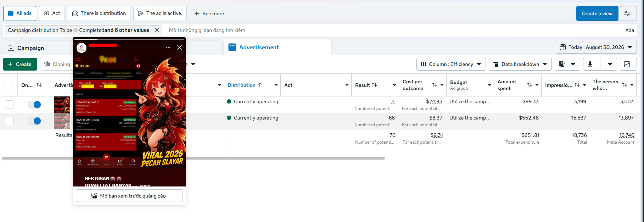Click Create a view button
Image resolution: width=644 pixels, height=222 pixels.
click(597, 13)
